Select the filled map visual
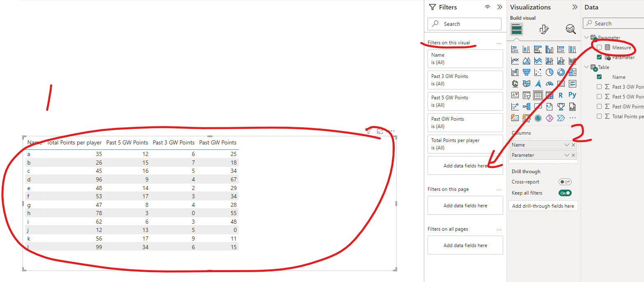 pyautogui.click(x=526, y=84)
